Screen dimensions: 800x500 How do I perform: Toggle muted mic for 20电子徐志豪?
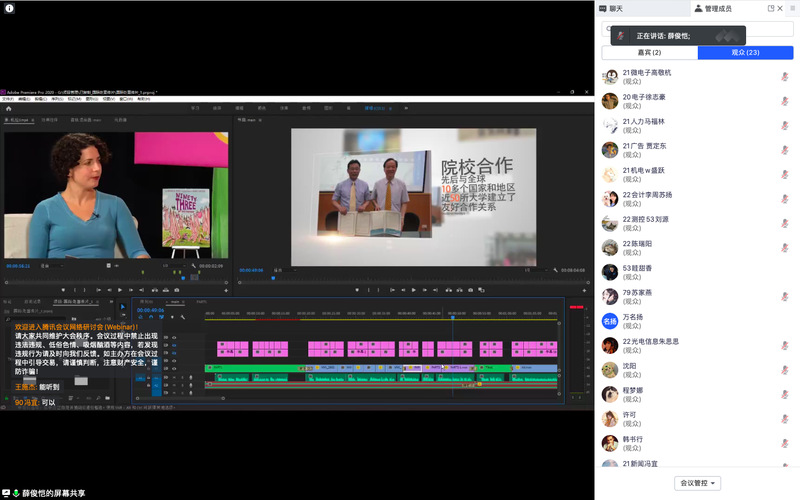pos(784,102)
